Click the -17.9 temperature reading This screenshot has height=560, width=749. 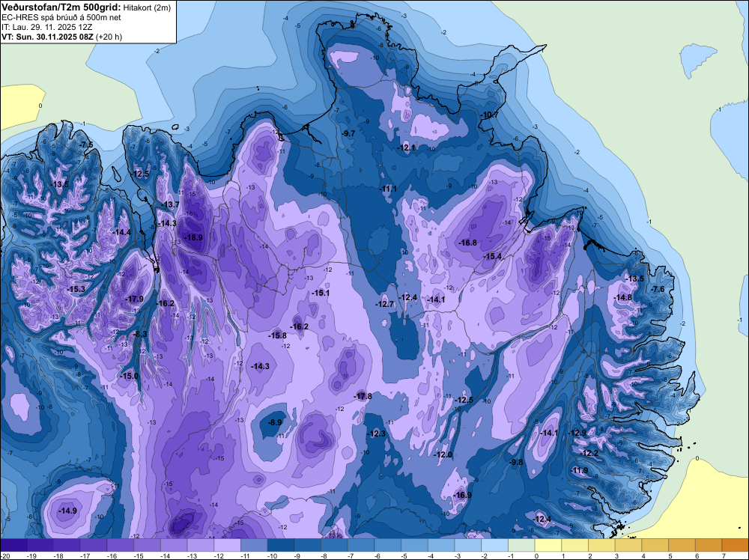tap(134, 299)
